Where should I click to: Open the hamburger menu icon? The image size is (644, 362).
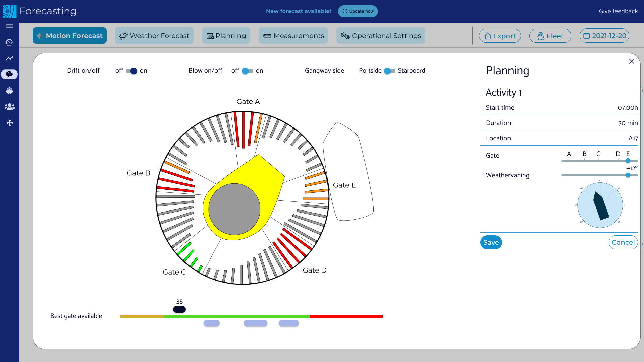click(x=10, y=26)
